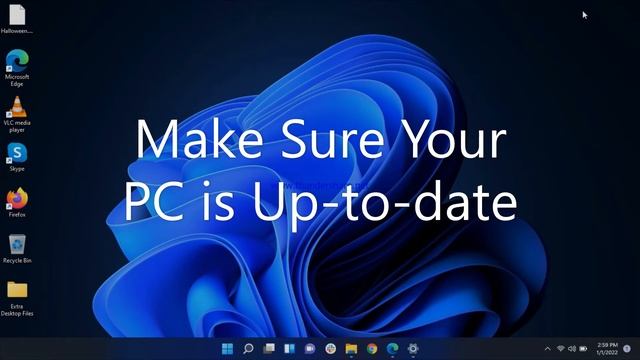
Task: Click the volume speaker tray icon
Action: click(x=572, y=349)
